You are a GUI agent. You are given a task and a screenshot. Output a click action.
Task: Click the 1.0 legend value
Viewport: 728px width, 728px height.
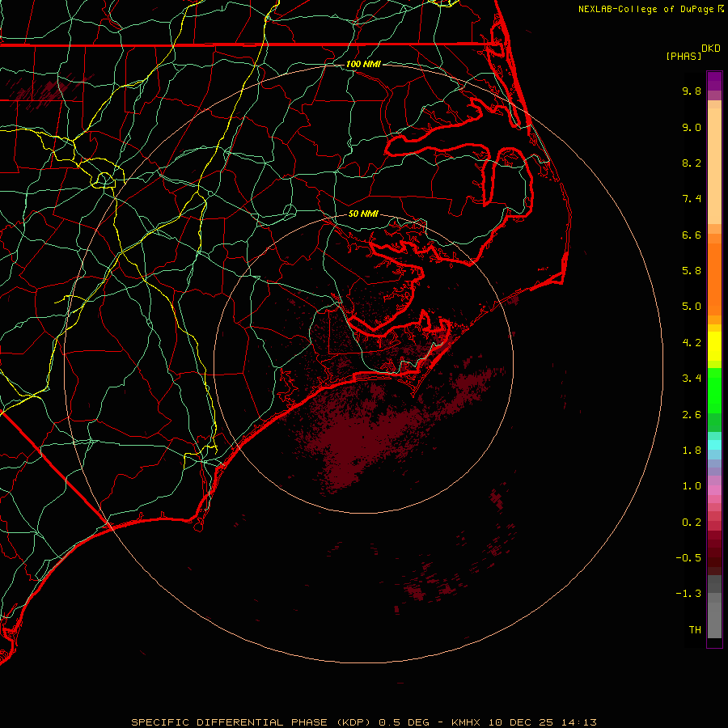pos(692,486)
